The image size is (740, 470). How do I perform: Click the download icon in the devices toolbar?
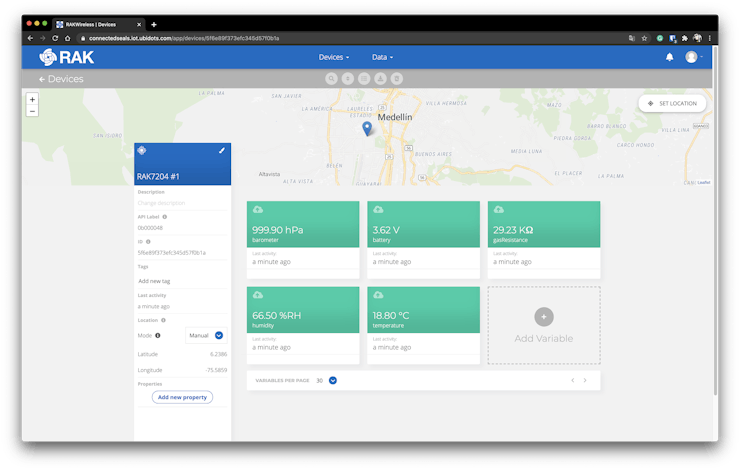coord(380,78)
